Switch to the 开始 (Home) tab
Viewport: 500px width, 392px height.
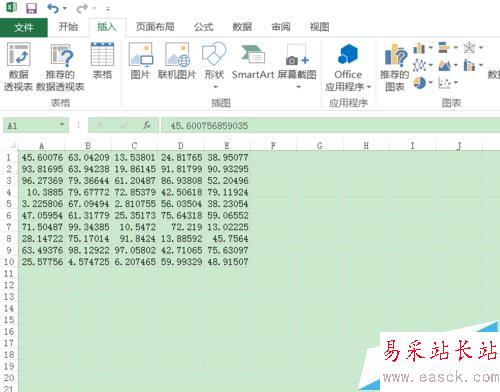[x=68, y=27]
